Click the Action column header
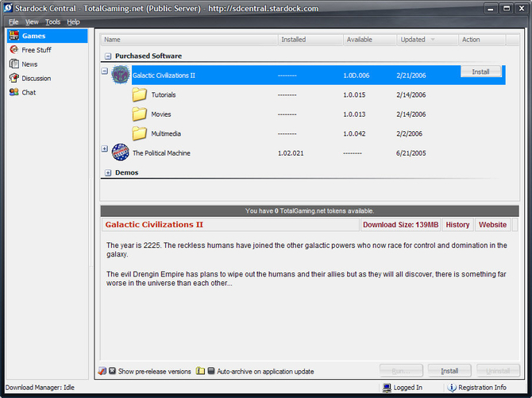Image resolution: width=532 pixels, height=398 pixels. pos(482,40)
